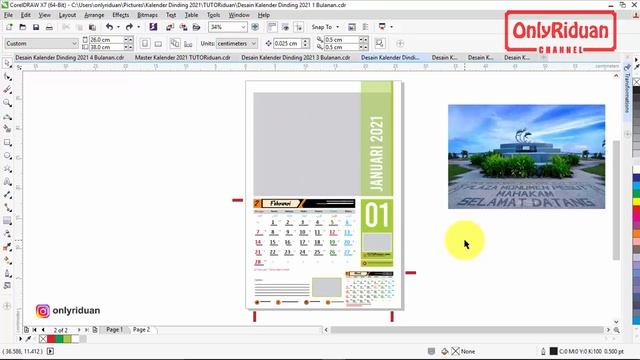Click the Undo arrow icon

(109, 27)
